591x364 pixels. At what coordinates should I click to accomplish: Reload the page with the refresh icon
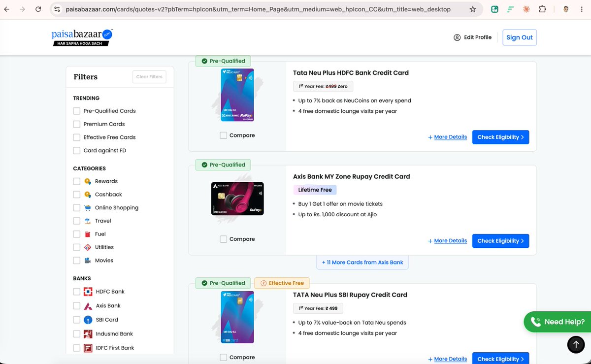pyautogui.click(x=38, y=9)
